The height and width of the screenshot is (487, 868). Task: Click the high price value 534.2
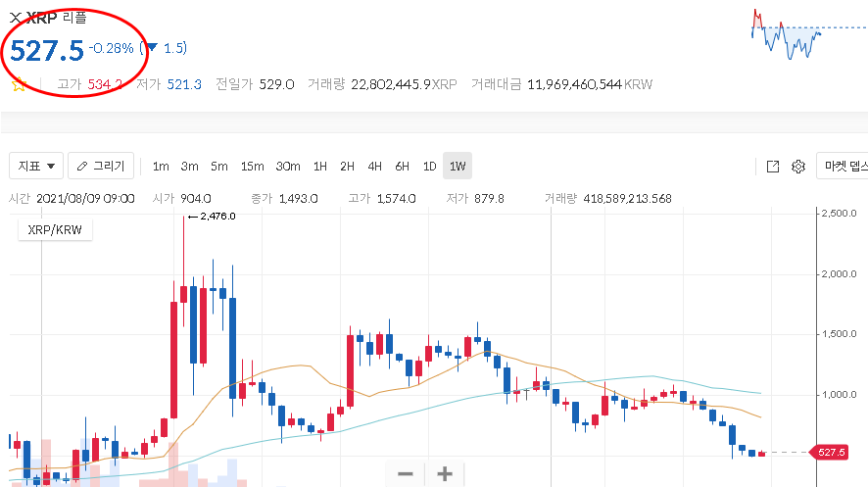point(105,84)
